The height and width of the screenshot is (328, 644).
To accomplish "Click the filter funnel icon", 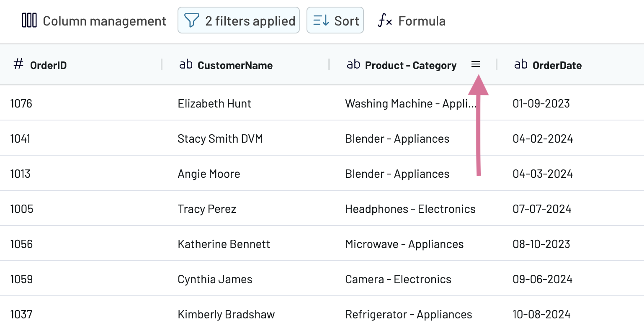I will [x=191, y=20].
